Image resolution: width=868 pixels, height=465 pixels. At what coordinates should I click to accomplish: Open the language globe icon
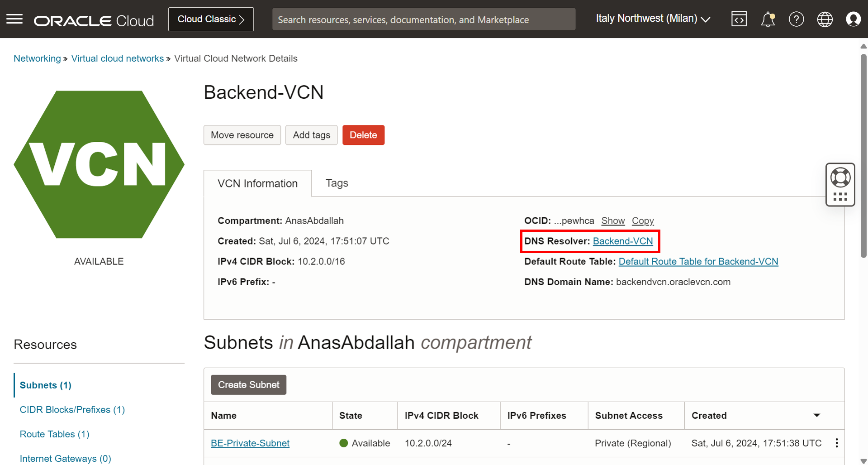(825, 19)
